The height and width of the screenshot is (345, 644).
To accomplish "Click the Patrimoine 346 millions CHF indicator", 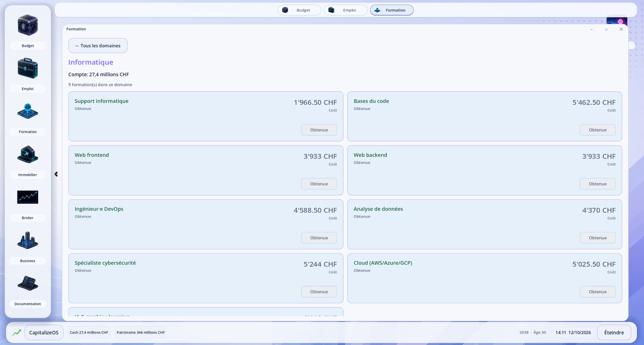I will point(141,333).
